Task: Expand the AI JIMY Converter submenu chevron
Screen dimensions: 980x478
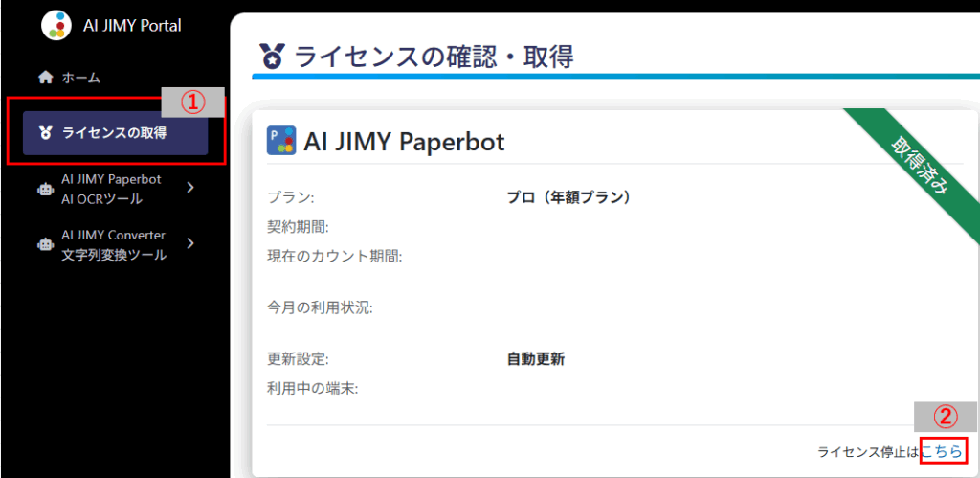Action: pyautogui.click(x=189, y=243)
